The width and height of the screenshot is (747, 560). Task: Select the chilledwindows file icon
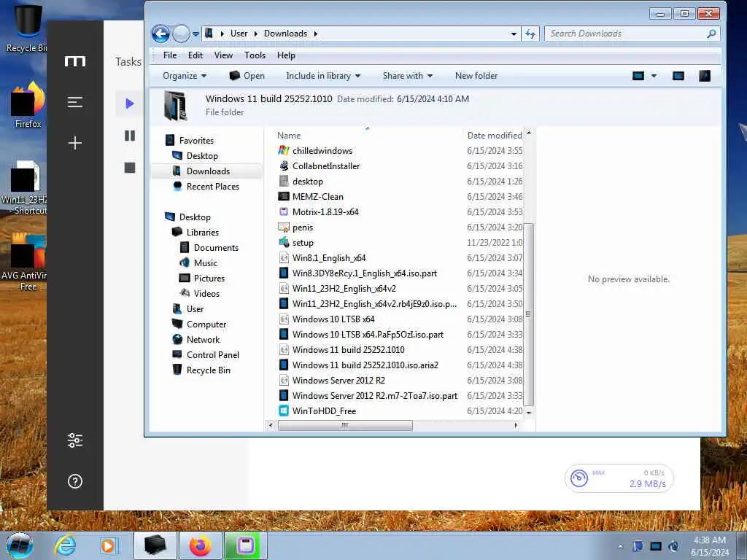coord(284,150)
